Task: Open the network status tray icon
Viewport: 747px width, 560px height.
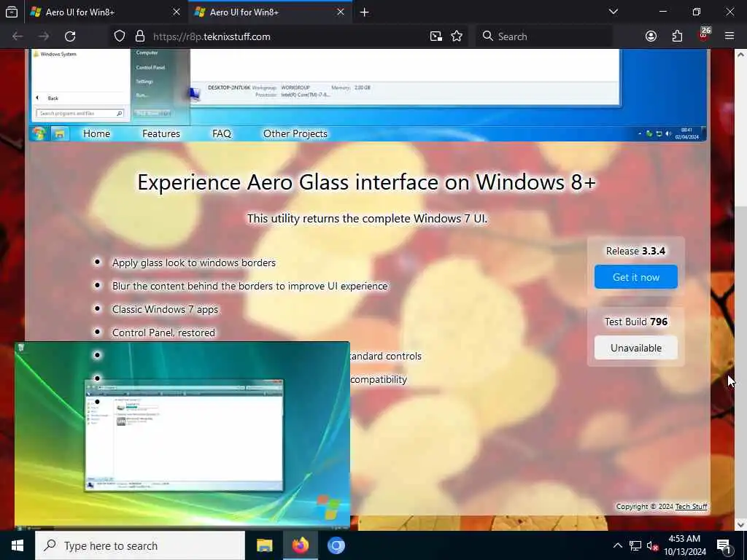Action: pos(635,545)
